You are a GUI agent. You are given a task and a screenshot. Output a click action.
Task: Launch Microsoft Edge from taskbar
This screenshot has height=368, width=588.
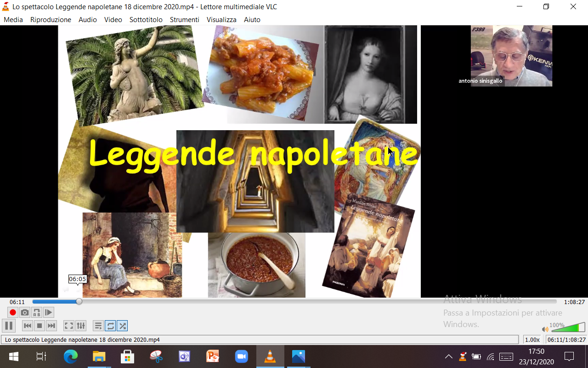(x=71, y=356)
